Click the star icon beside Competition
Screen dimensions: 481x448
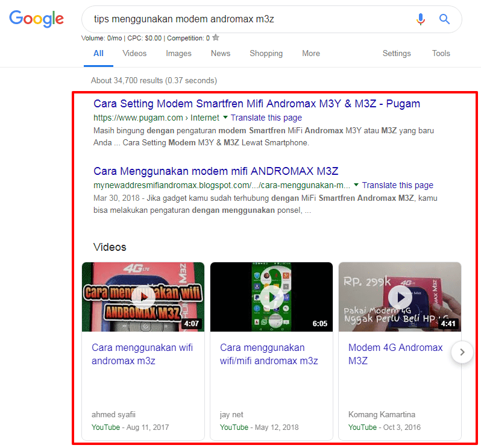pos(216,38)
